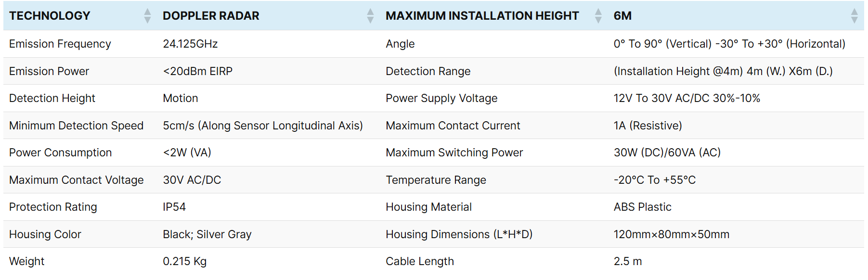Select the Maximum Switching Power label
Image resolution: width=868 pixels, height=280 pixels.
tap(454, 153)
